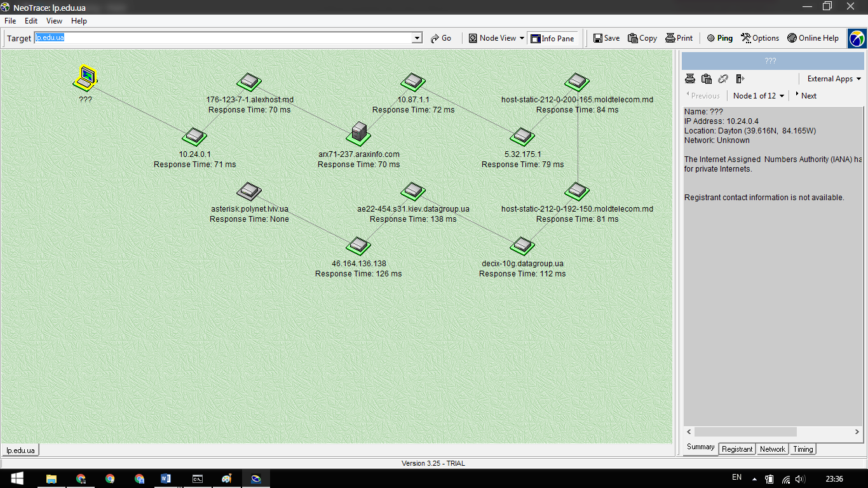Screen dimensions: 868x488
Task: Click the server-arrow icon in info pane
Action: pos(740,79)
